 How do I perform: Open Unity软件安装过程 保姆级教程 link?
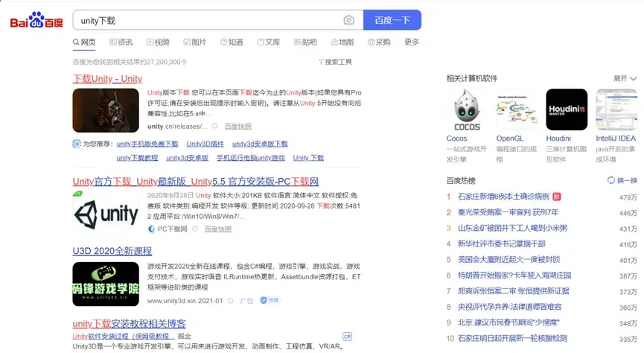pyautogui.click(x=123, y=336)
